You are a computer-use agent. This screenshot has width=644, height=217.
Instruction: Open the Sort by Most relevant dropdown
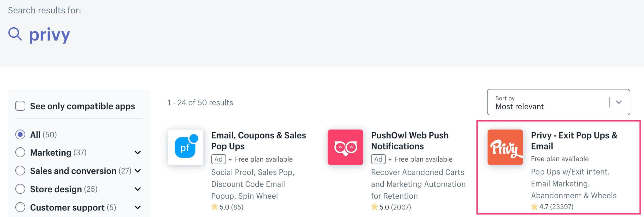558,102
